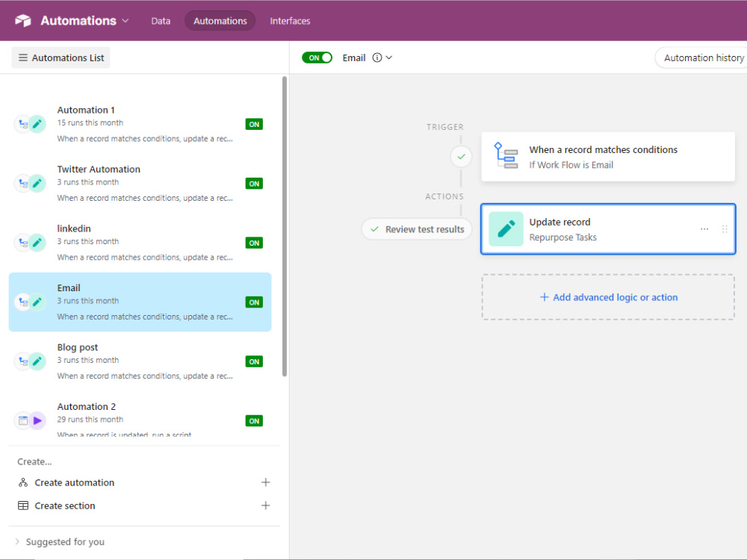Click the pencil icon of Blog post
The height and width of the screenshot is (560, 747).
pyautogui.click(x=37, y=361)
